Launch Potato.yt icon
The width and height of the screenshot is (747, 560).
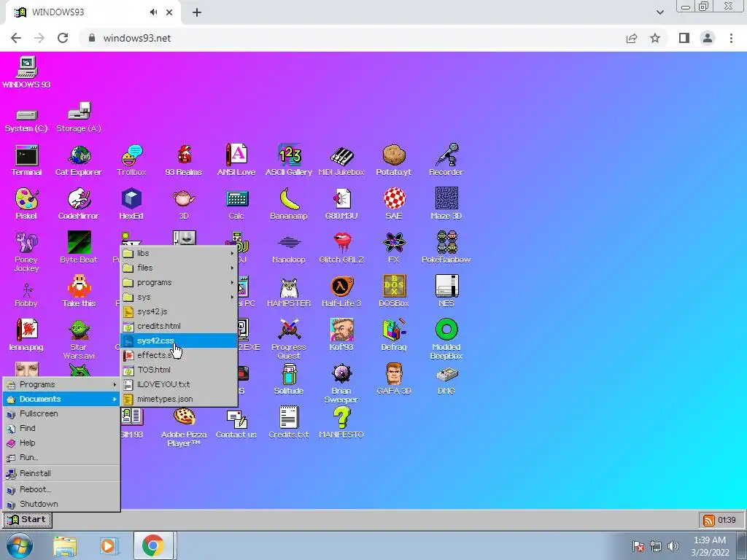coord(394,160)
